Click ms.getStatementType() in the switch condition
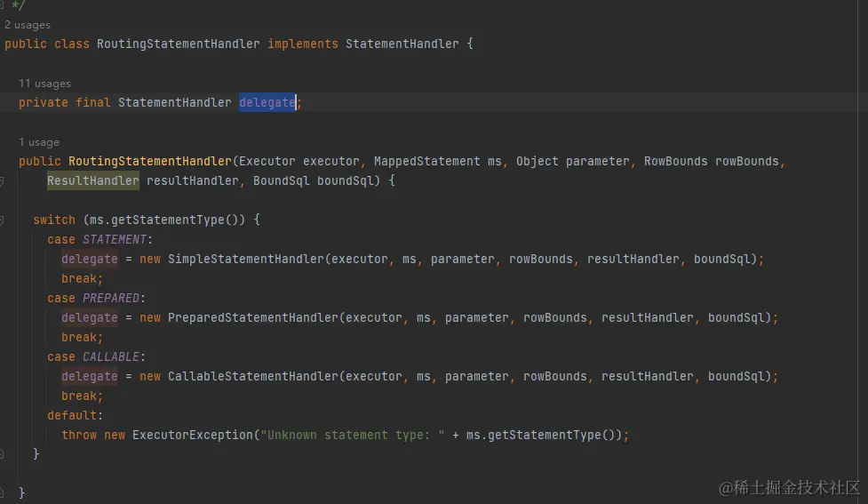This screenshot has height=504, width=868. click(x=164, y=220)
